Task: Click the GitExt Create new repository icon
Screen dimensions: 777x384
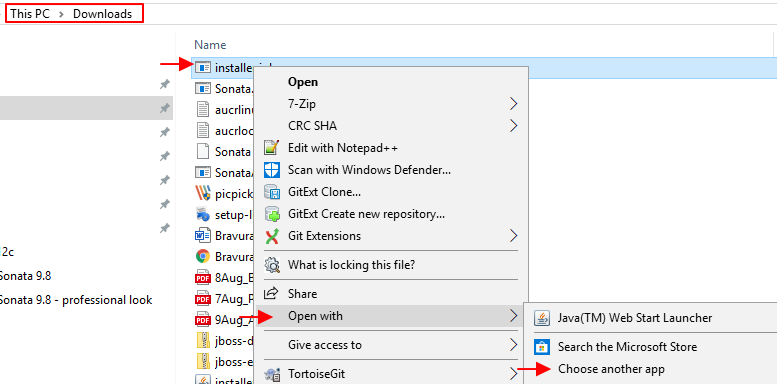Action: click(x=272, y=214)
